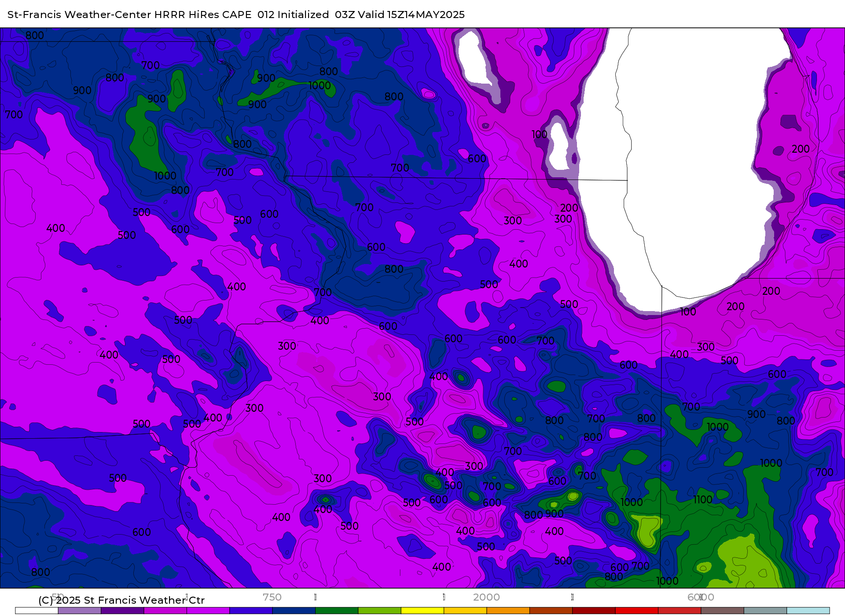
Task: Click 'Initialized 03Z' in the header
Action: pyautogui.click(x=316, y=15)
